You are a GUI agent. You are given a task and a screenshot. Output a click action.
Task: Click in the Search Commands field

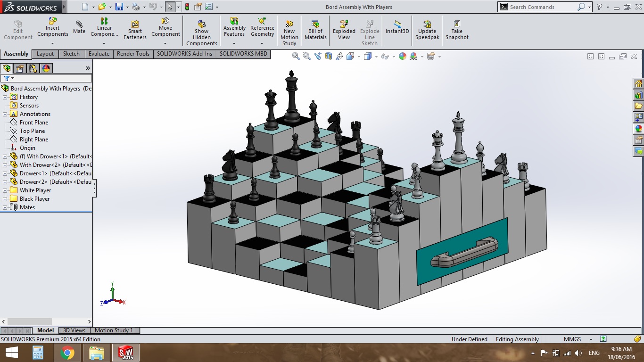pos(542,7)
